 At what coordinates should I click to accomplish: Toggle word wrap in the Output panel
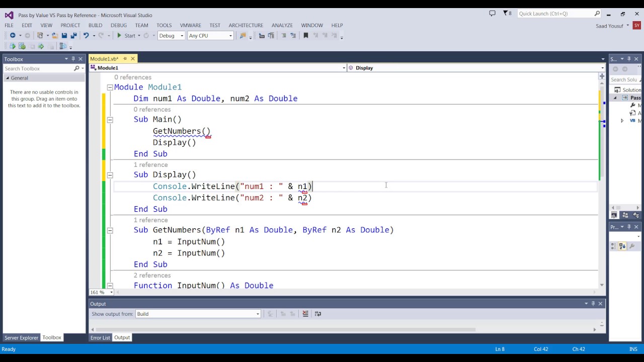pos(317,314)
